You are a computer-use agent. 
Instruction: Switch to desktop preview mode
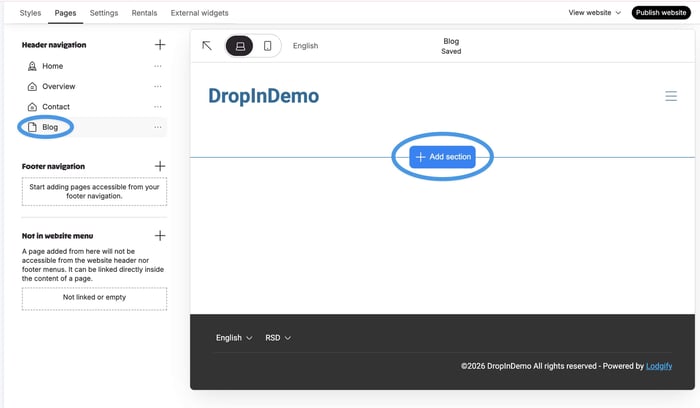tap(240, 46)
